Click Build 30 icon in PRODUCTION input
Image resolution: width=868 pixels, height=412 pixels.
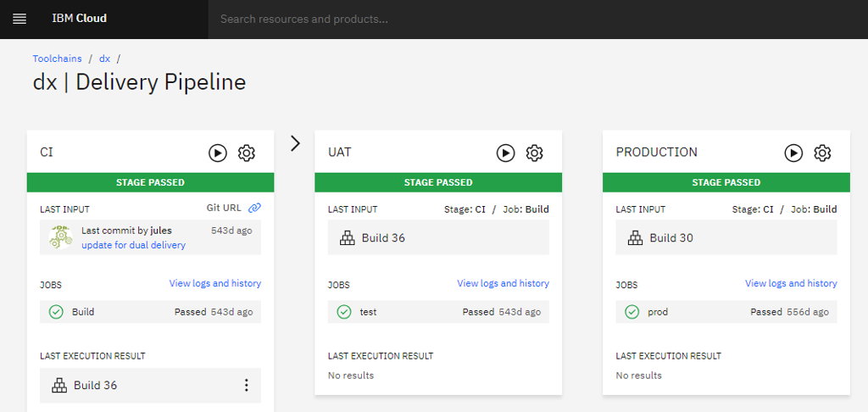pyautogui.click(x=635, y=238)
